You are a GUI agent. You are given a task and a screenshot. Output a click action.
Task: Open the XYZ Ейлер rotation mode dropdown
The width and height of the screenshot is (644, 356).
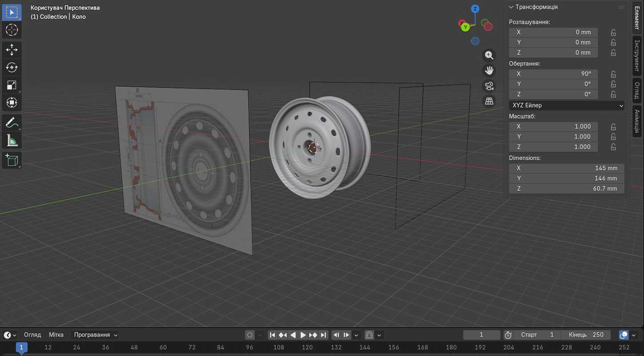(x=566, y=105)
